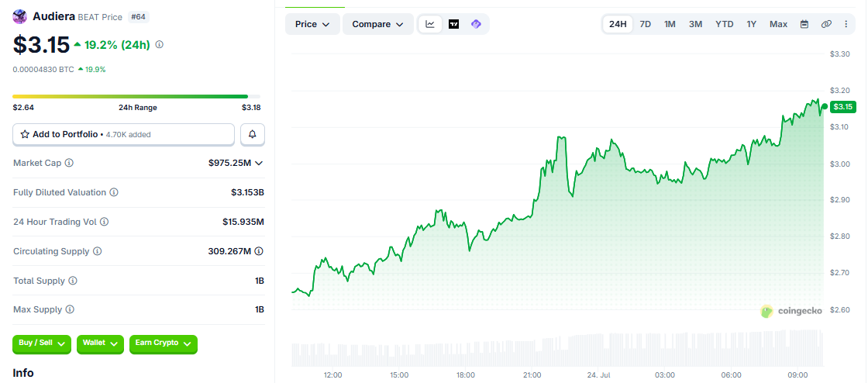Select the 24H time range tab
This screenshot has height=383, width=868.
point(618,24)
